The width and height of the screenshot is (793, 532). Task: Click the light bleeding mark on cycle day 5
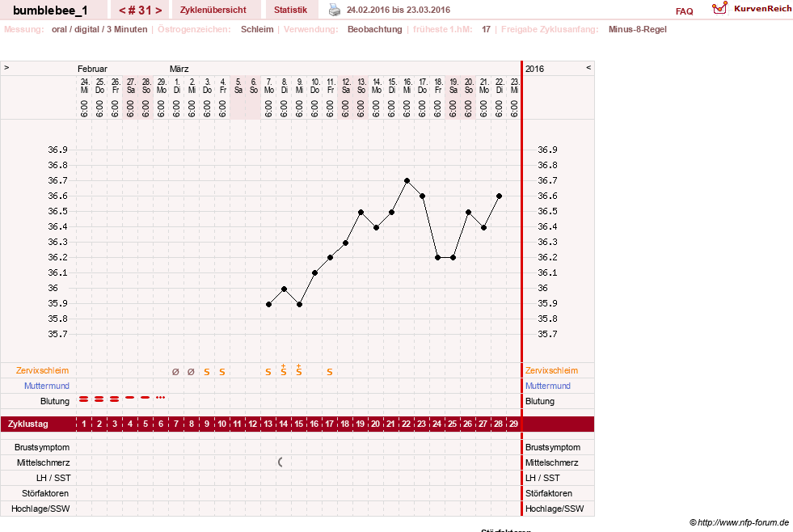146,398
